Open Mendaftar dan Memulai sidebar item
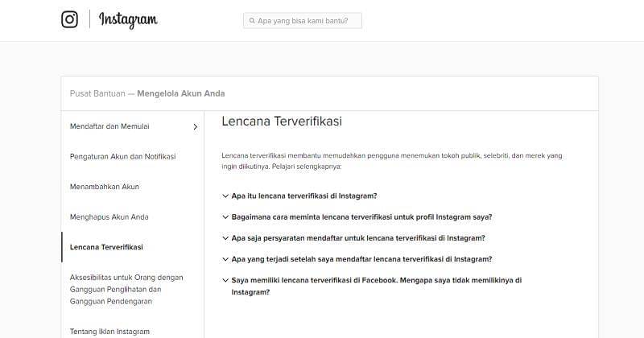 pyautogui.click(x=109, y=126)
